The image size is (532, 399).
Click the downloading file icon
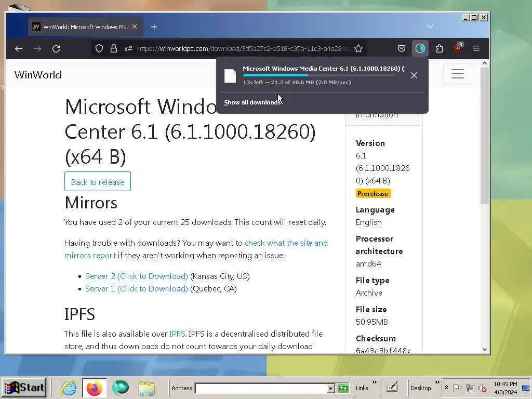(230, 76)
